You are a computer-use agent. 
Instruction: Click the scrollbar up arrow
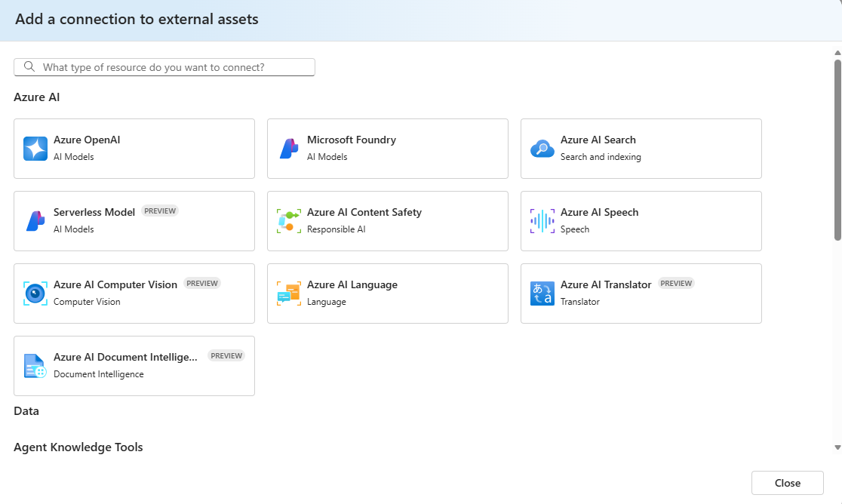(x=837, y=53)
